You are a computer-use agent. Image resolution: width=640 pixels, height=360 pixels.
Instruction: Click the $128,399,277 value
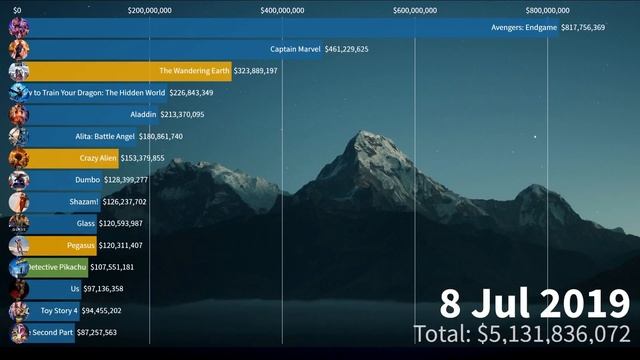tap(126, 180)
